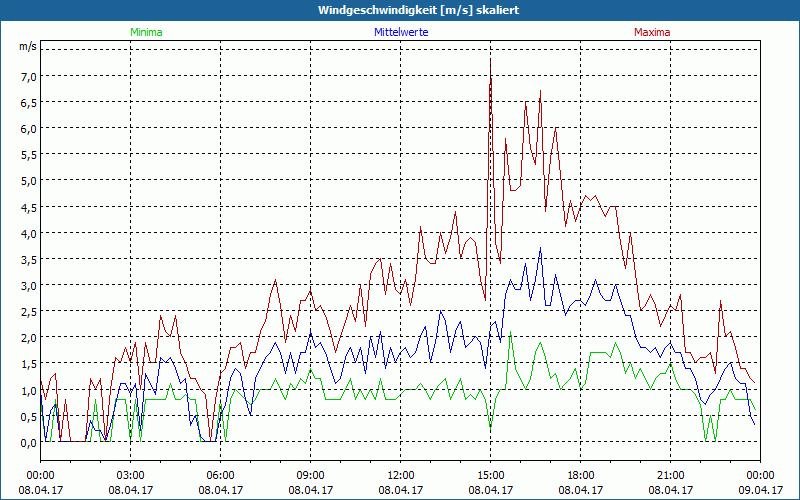Click the red Maxima legend label
This screenshot has width=800, height=500.
click(x=652, y=32)
